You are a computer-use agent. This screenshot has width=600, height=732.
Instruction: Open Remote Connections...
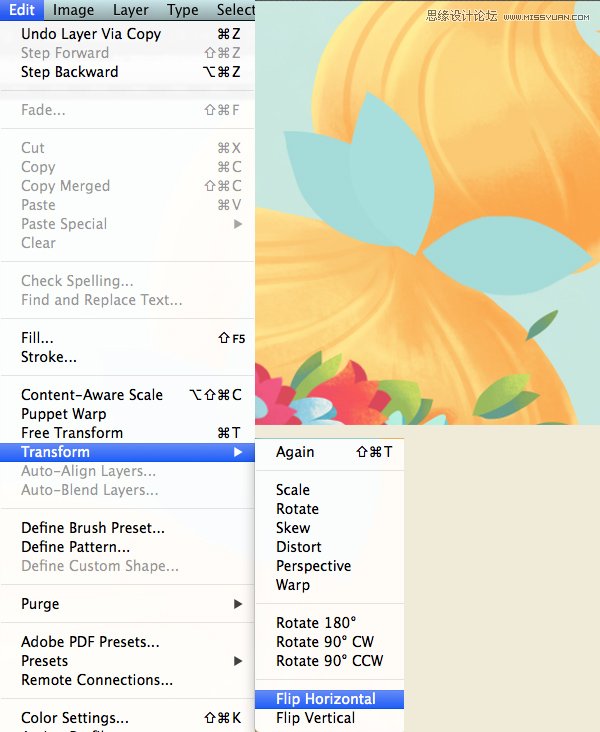coord(127,680)
